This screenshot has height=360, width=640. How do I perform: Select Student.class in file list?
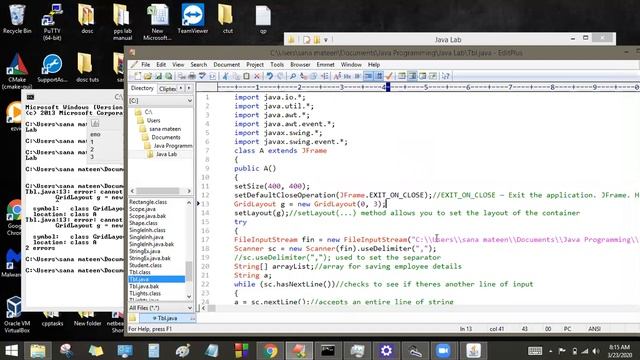145,265
